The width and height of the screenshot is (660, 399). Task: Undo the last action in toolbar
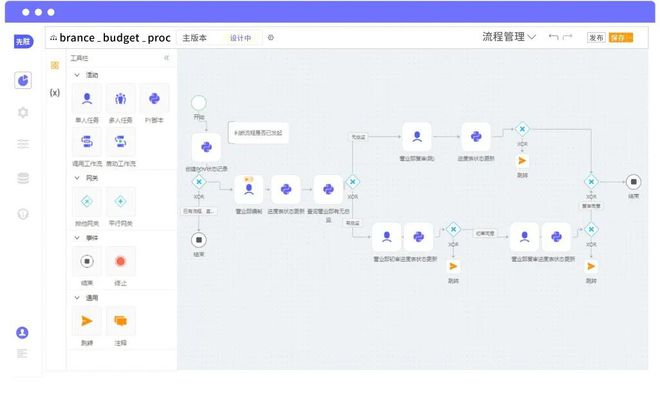pyautogui.click(x=553, y=37)
